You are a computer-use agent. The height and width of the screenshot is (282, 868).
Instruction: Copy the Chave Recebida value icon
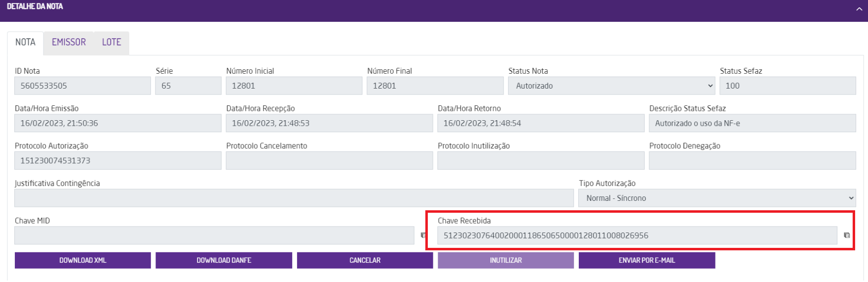[x=847, y=235]
